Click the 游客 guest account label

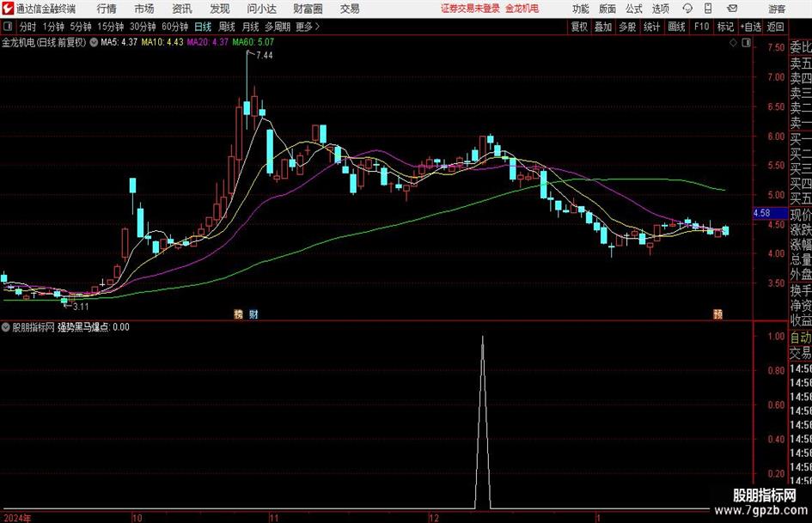click(777, 9)
